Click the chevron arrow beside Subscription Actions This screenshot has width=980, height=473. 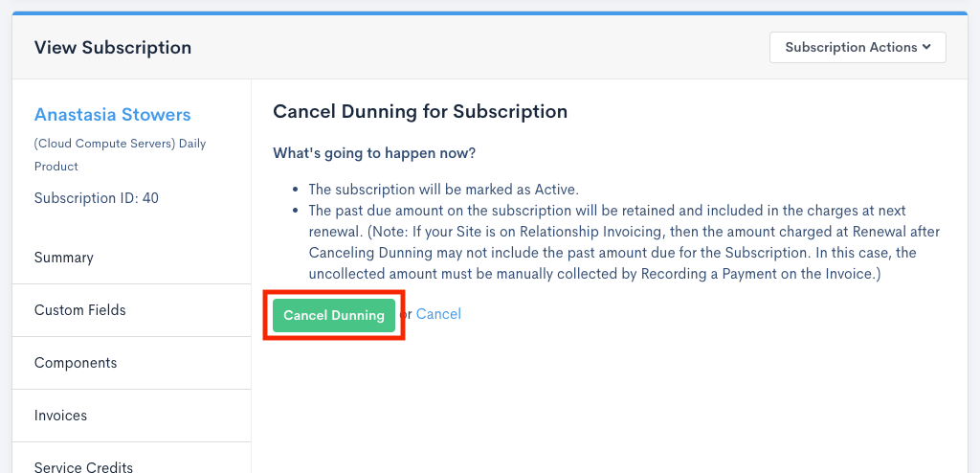926,47
